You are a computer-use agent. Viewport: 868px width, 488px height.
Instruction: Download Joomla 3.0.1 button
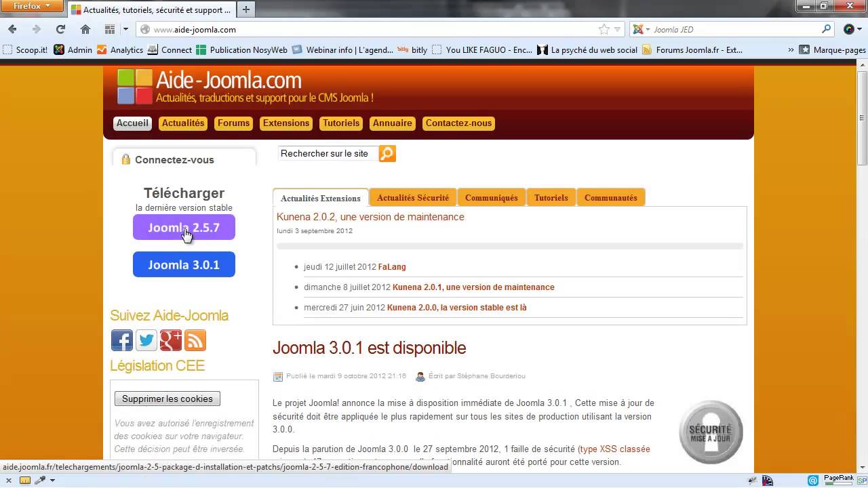184,264
